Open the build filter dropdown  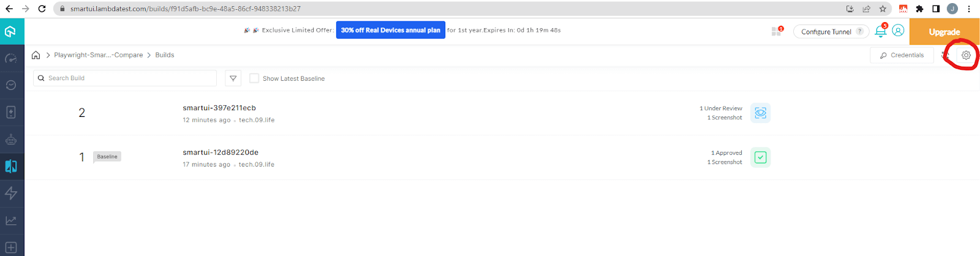pos(233,78)
